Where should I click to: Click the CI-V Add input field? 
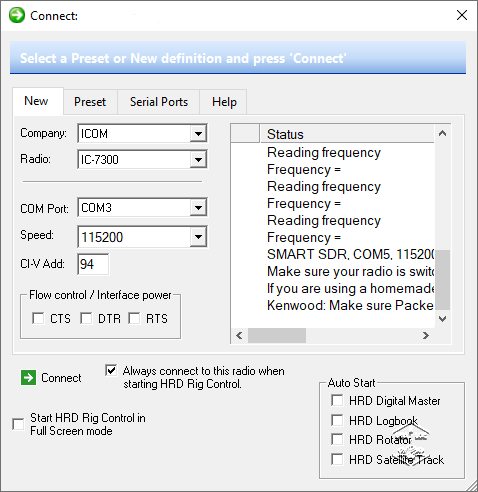tap(93, 264)
